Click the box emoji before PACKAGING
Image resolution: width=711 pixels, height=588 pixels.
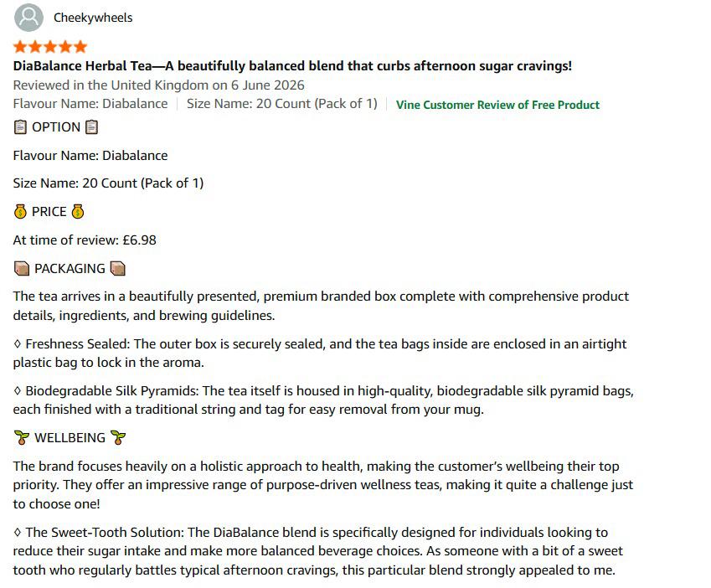pyautogui.click(x=22, y=268)
